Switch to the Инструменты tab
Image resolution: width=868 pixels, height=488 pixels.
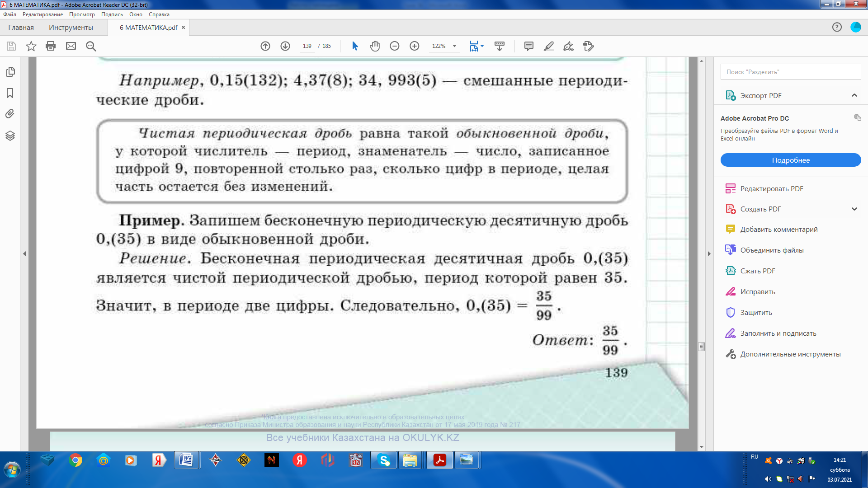[71, 28]
